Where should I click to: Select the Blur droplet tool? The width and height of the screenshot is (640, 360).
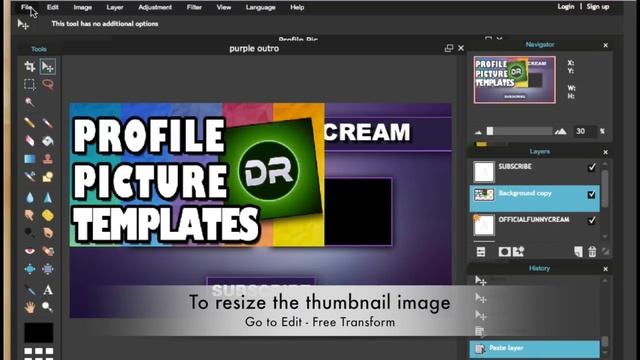click(29, 198)
